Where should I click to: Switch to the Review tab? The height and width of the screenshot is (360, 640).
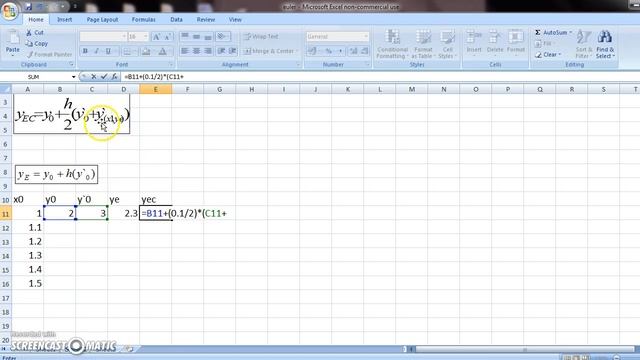click(205, 20)
